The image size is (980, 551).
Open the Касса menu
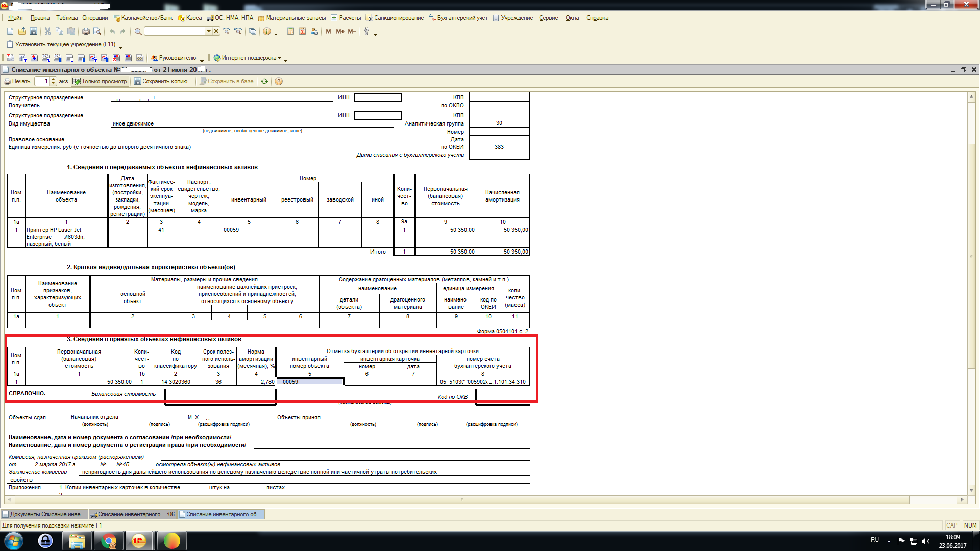click(x=190, y=18)
